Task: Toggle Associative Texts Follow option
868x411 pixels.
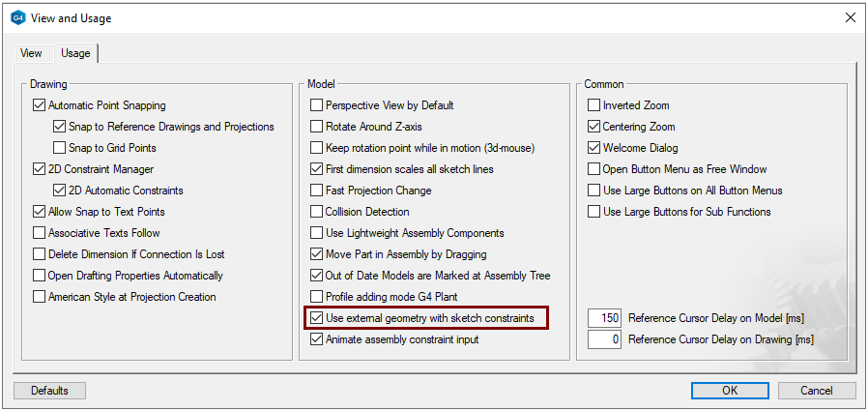Action: tap(40, 233)
